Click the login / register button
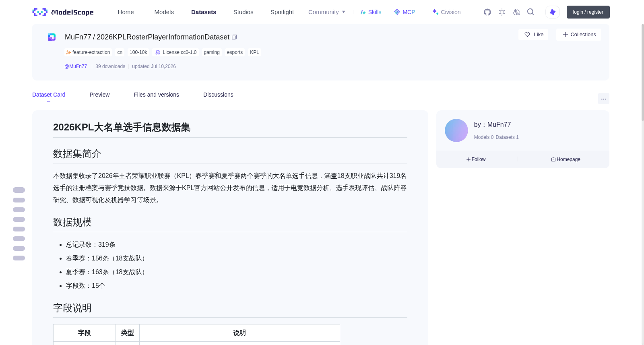This screenshot has height=345, width=644. 588,12
